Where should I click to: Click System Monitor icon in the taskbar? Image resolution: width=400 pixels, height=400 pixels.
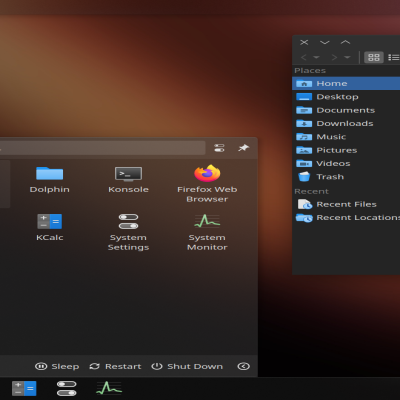pyautogui.click(x=109, y=388)
